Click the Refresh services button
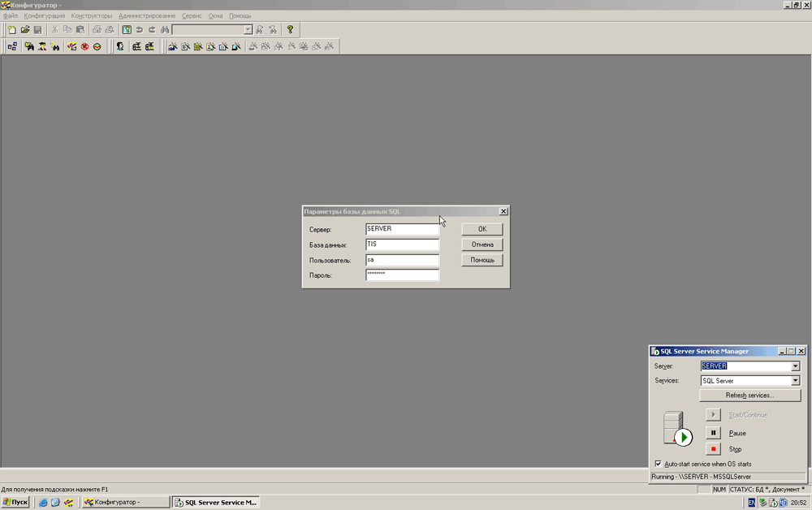Viewport: 812px width, 510px height. [749, 395]
